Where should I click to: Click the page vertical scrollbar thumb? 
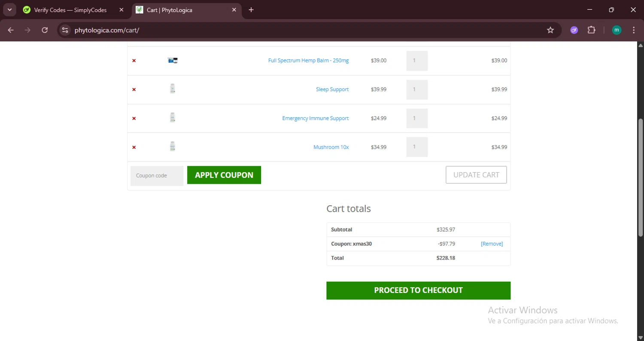(x=641, y=177)
